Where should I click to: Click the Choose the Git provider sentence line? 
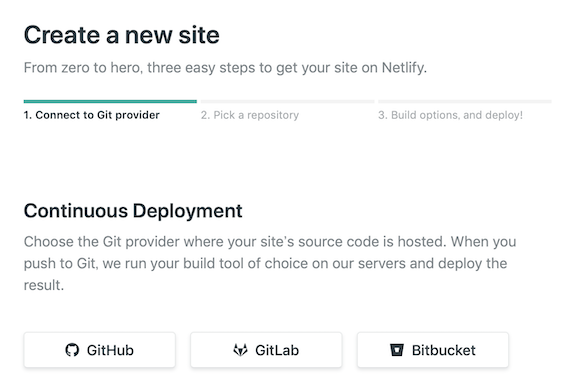270,242
